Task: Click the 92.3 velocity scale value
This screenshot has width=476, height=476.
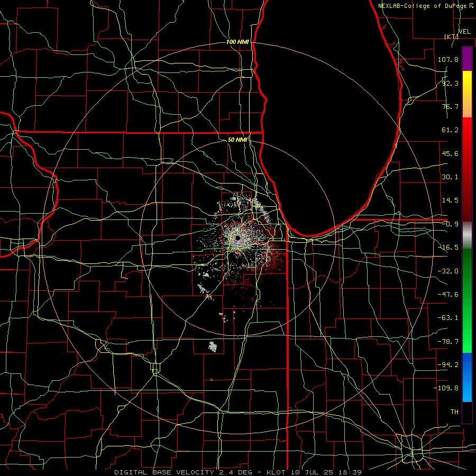Action: (x=450, y=83)
